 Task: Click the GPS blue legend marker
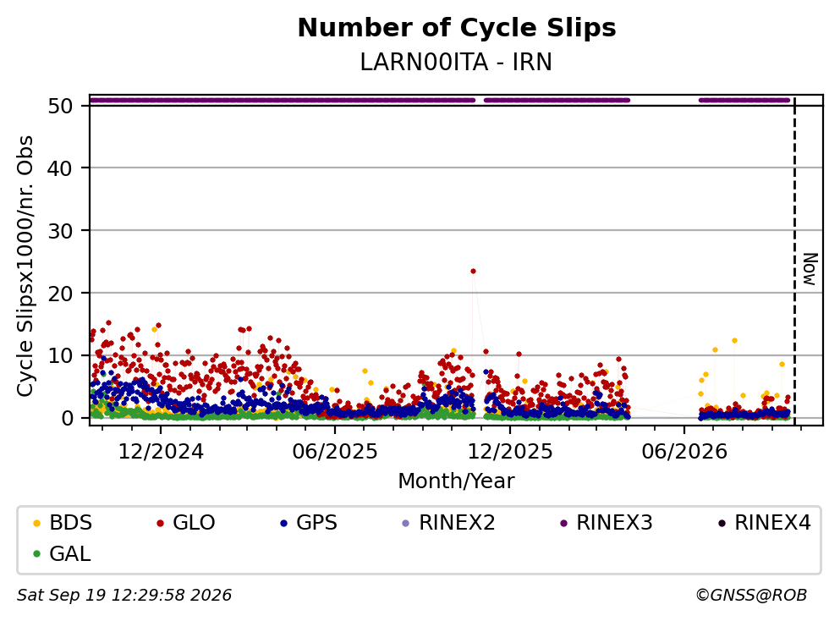pos(283,523)
